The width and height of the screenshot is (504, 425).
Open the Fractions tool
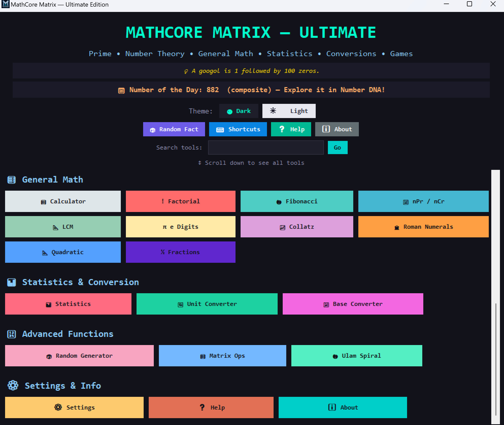pos(181,252)
